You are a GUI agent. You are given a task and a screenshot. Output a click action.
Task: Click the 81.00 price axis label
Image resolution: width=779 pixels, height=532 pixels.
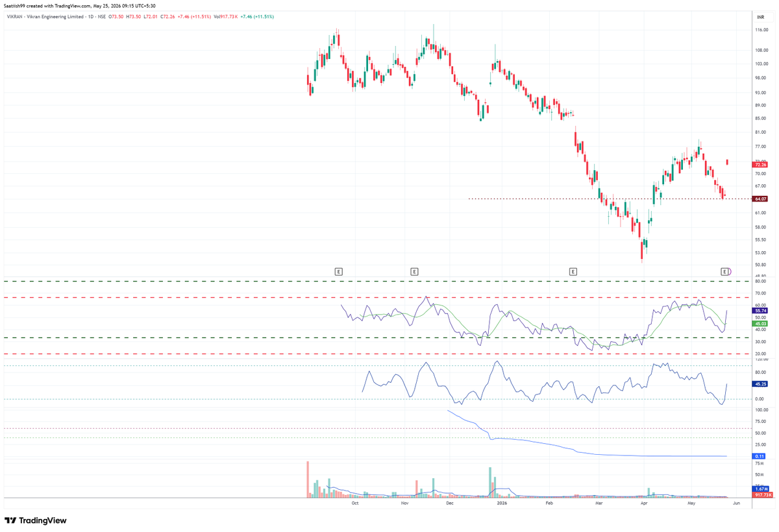pyautogui.click(x=761, y=132)
